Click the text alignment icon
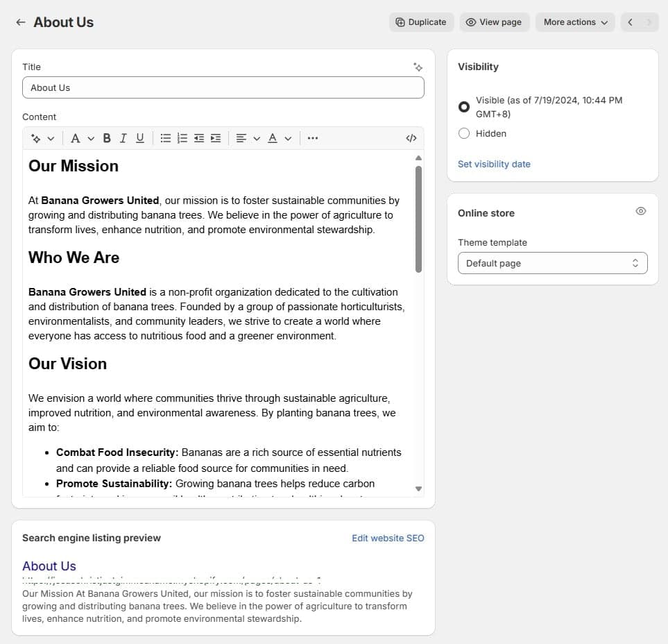This screenshot has height=644, width=668. click(241, 138)
